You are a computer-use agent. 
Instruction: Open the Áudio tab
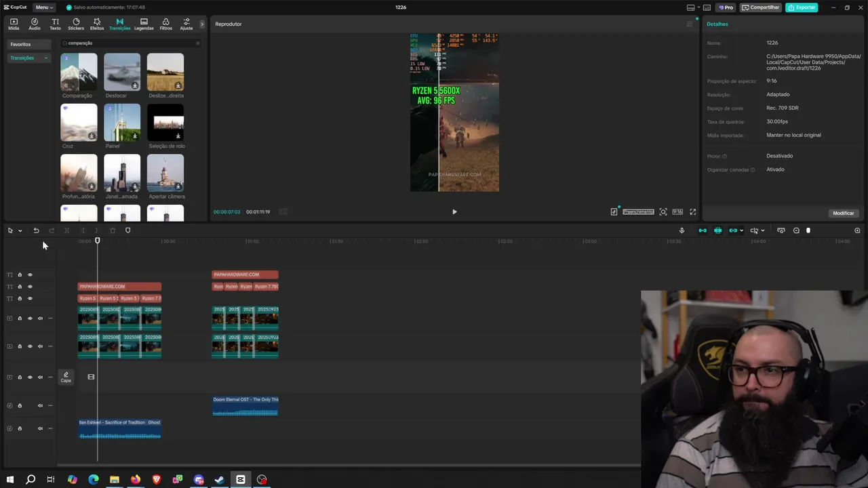(34, 24)
